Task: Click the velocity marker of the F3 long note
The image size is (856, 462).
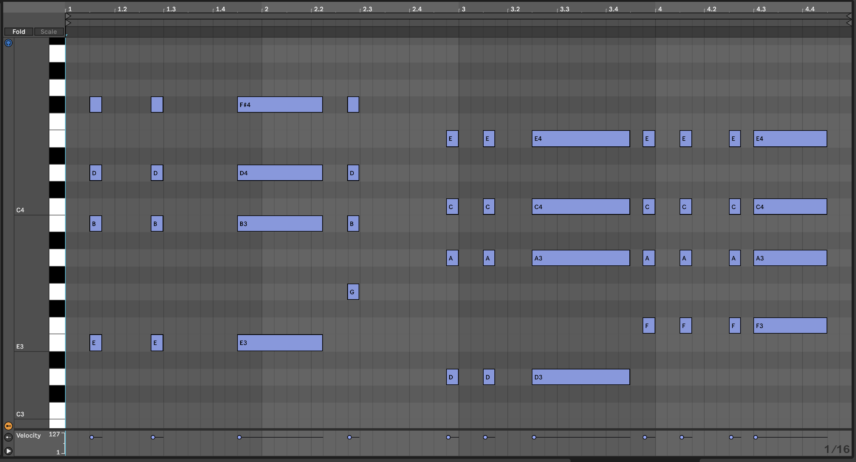Action: 756,437
